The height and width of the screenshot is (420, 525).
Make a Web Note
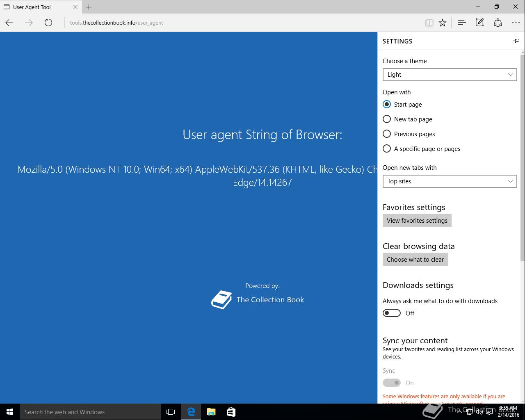(x=479, y=23)
